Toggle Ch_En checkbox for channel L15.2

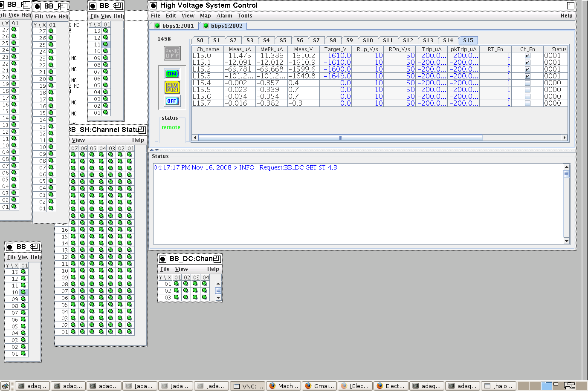(x=527, y=69)
